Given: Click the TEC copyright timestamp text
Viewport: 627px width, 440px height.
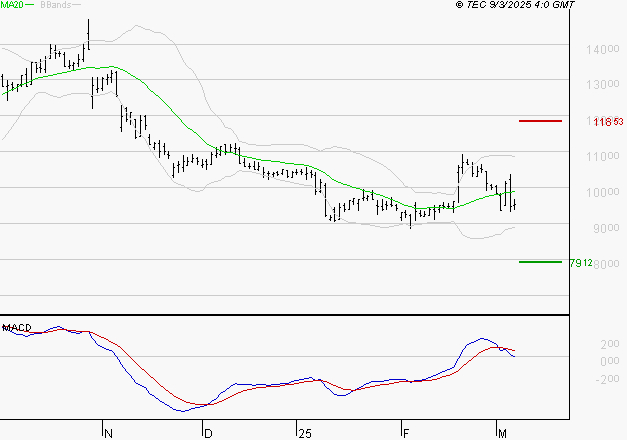Looking at the screenshot, I should [x=515, y=5].
